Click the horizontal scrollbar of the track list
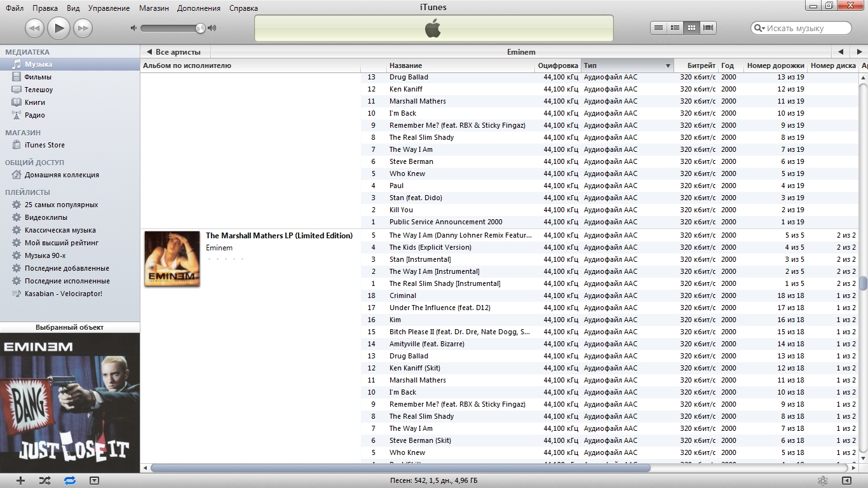This screenshot has height=488, width=868. pos(400,468)
